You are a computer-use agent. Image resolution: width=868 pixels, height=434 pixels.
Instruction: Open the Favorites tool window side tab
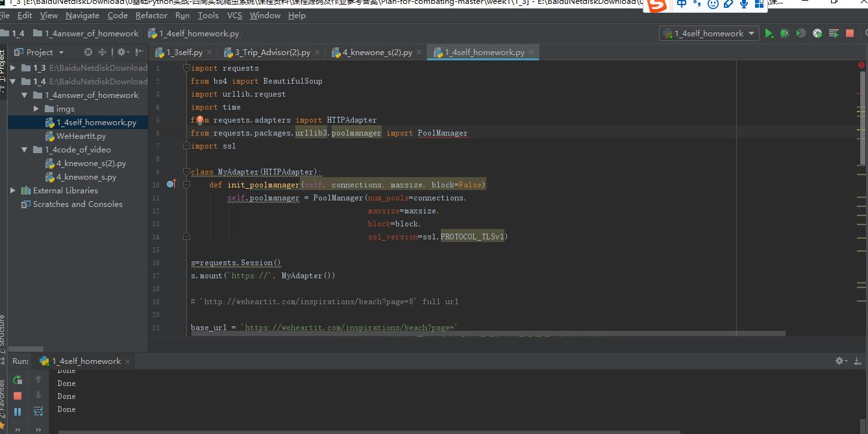[x=3, y=398]
